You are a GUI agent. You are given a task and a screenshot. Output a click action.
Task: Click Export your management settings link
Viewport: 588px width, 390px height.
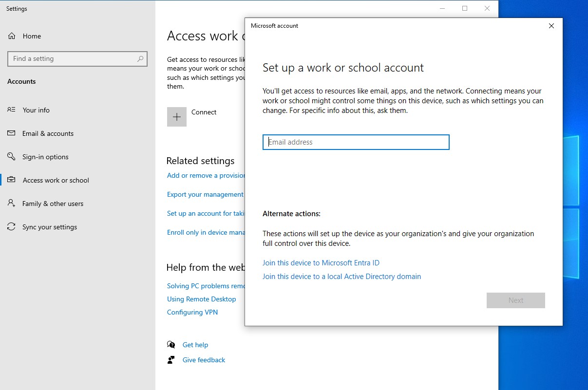[x=205, y=194]
